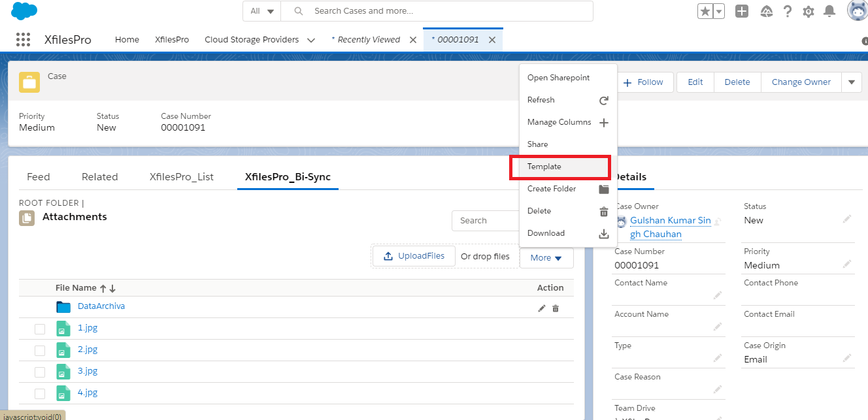Viewport: 868px width, 420px height.
Task: Open the DataArchiva folder link
Action: click(x=101, y=306)
